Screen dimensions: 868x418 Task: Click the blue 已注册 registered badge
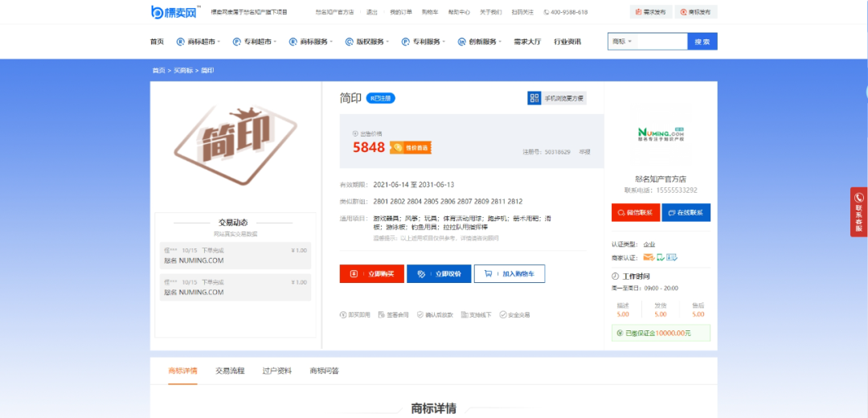click(381, 98)
